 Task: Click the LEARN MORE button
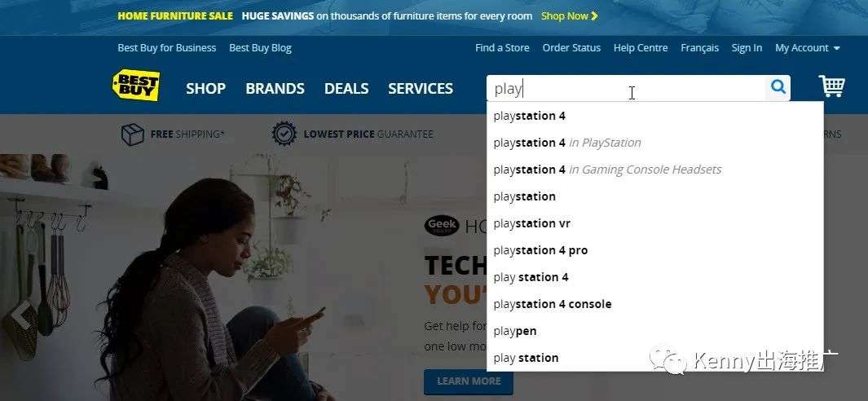[469, 381]
